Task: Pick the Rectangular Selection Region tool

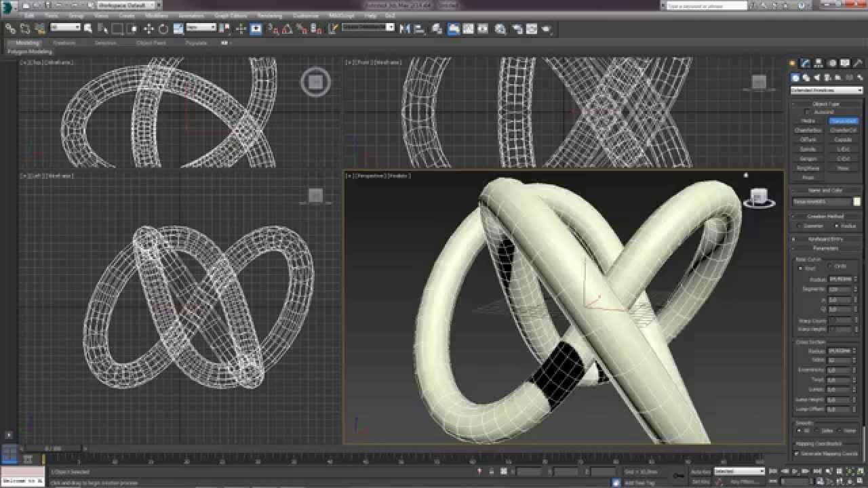Action: (x=117, y=28)
